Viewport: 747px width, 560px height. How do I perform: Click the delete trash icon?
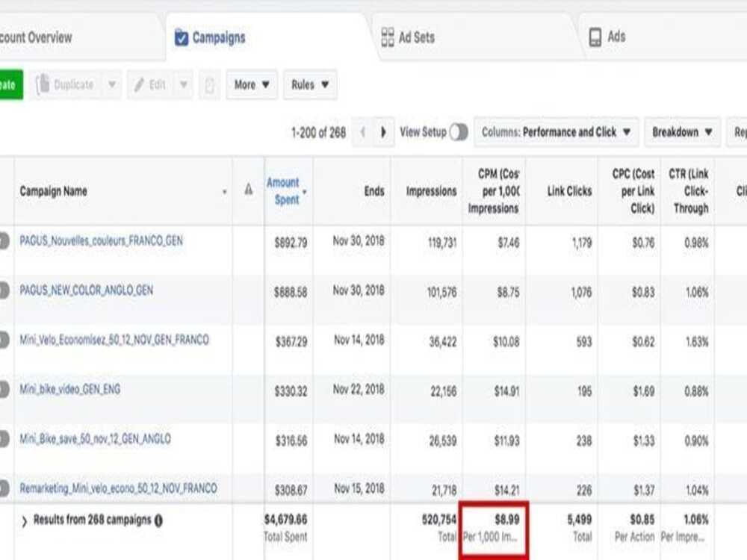209,85
